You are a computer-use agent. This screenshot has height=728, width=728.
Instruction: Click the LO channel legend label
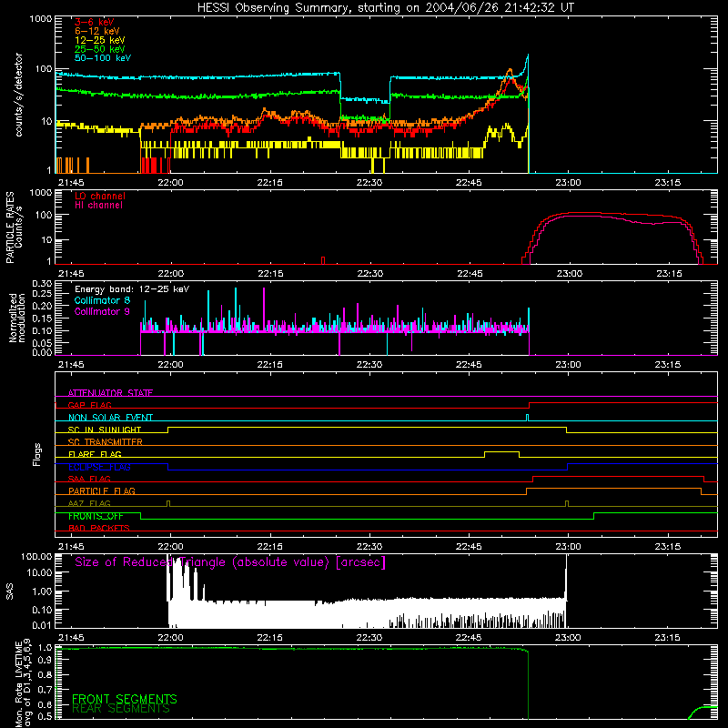click(x=100, y=196)
